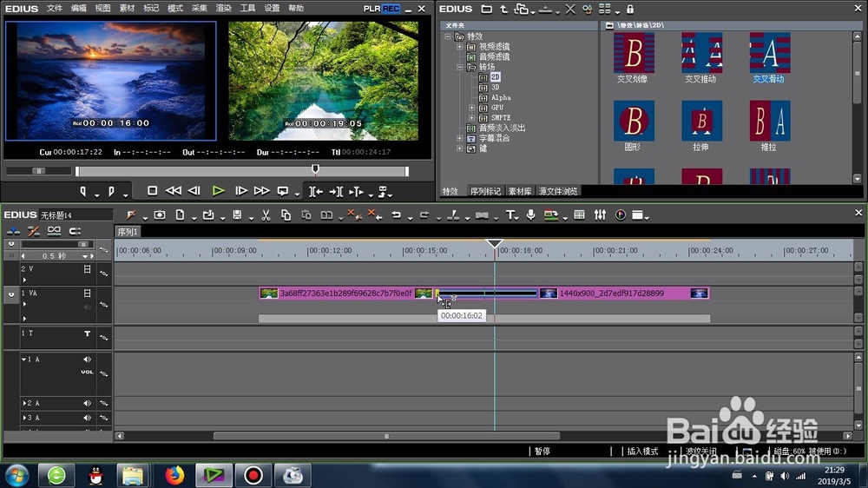Toggle video visibility on track 1 VA
This screenshot has width=868, height=488.
(x=87, y=293)
